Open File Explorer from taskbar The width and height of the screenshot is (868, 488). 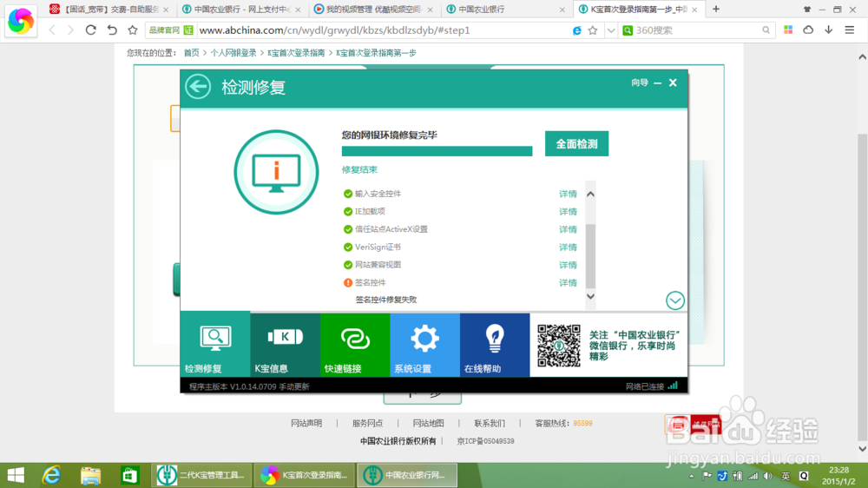[90, 475]
